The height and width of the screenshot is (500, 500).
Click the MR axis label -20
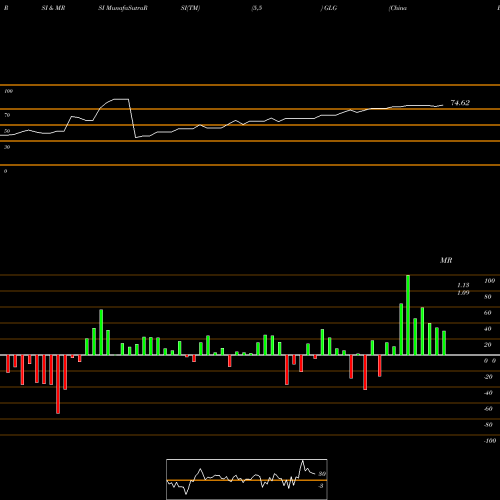pos(488,377)
